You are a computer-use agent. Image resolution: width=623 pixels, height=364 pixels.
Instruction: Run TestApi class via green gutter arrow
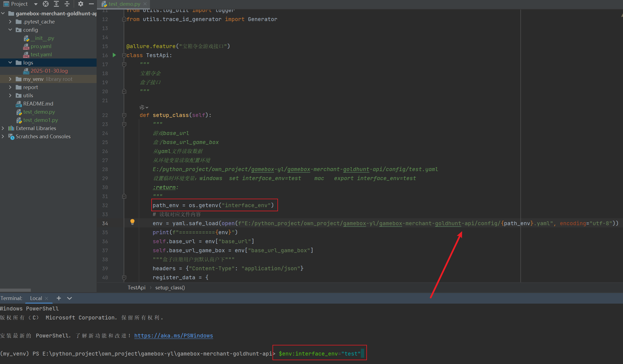pos(114,55)
